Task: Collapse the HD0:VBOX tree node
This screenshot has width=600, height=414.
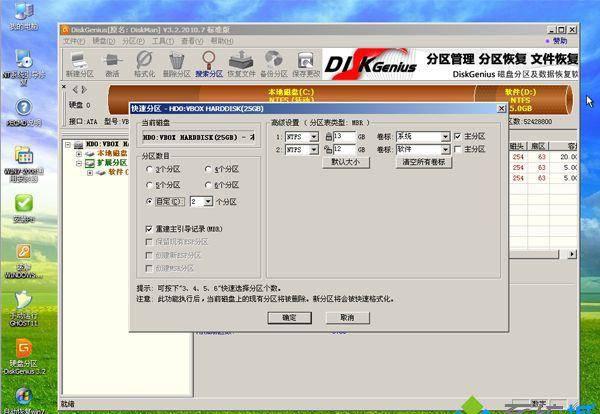Action: pos(68,145)
